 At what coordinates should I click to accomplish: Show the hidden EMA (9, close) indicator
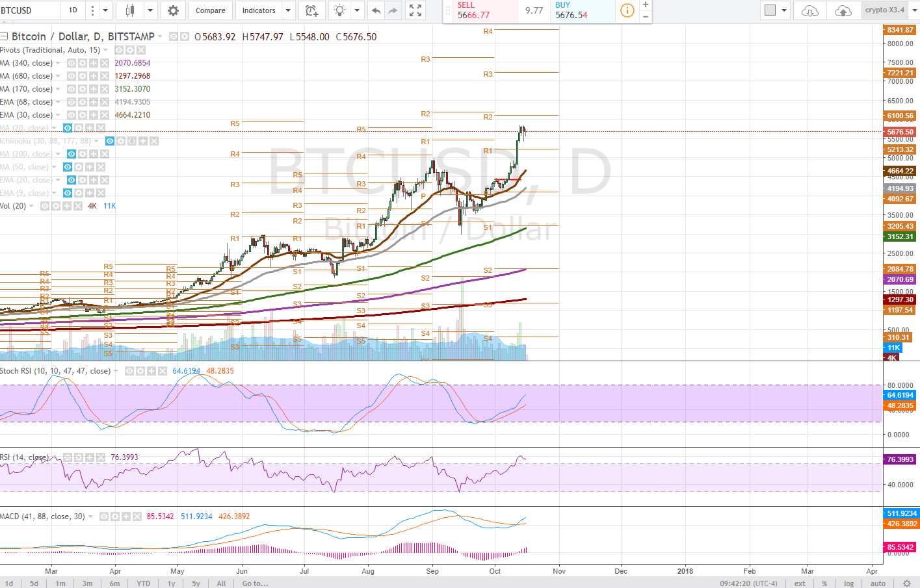pos(67,193)
